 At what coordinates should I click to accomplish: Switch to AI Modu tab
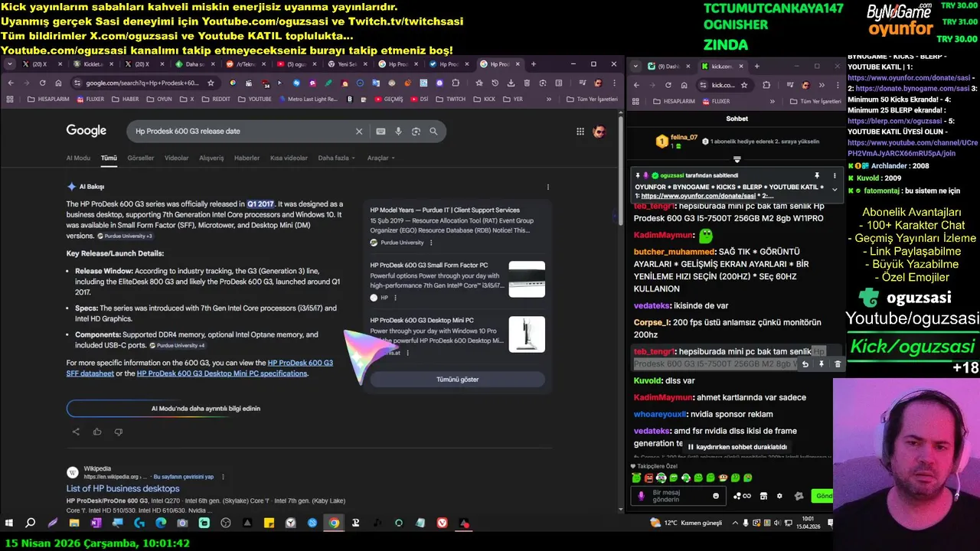78,158
